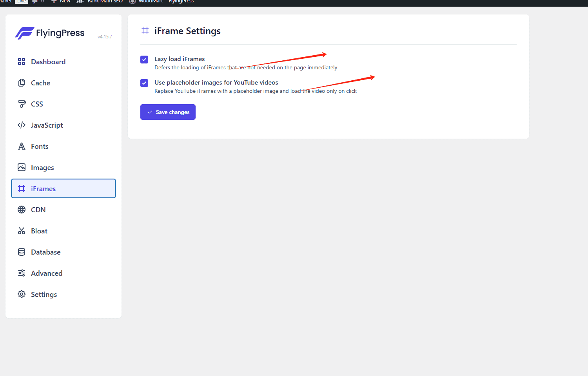Disable the Lazy load iFrames checkbox

(x=144, y=60)
